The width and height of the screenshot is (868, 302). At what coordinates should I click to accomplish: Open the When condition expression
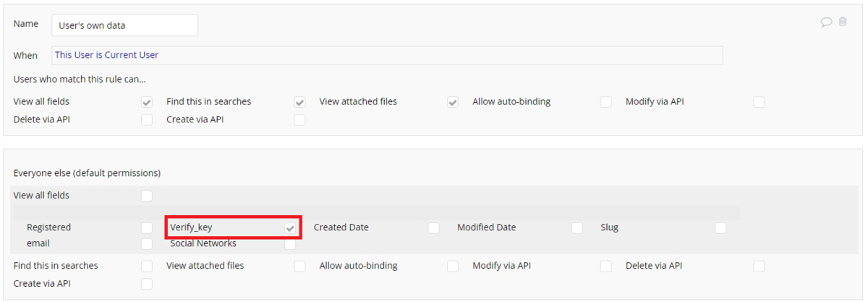pos(387,55)
